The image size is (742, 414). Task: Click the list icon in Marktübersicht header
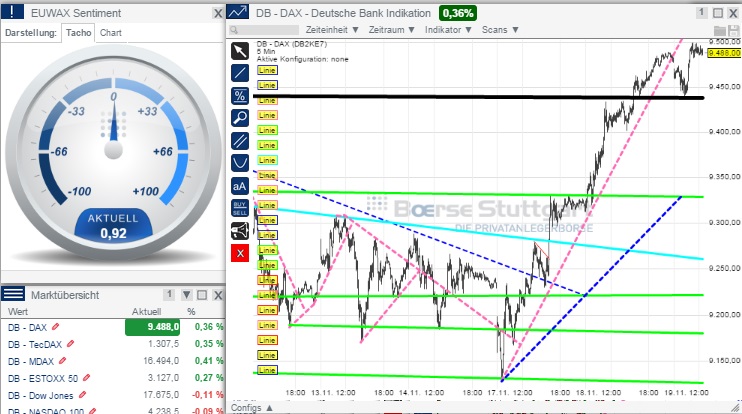pyautogui.click(x=13, y=294)
